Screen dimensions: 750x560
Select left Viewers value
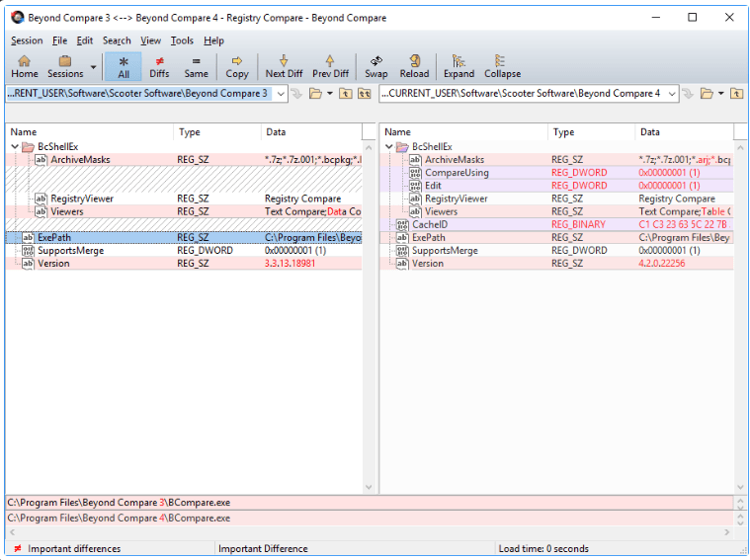click(x=184, y=211)
